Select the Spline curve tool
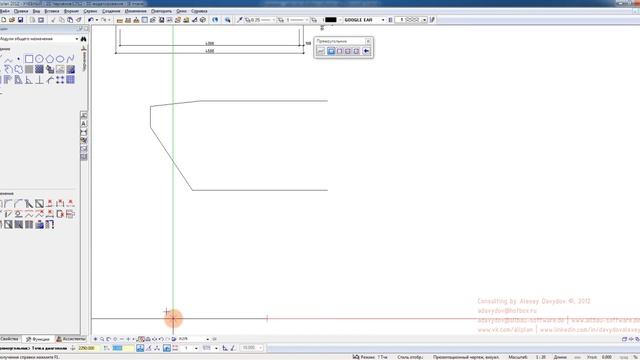 tap(71, 59)
